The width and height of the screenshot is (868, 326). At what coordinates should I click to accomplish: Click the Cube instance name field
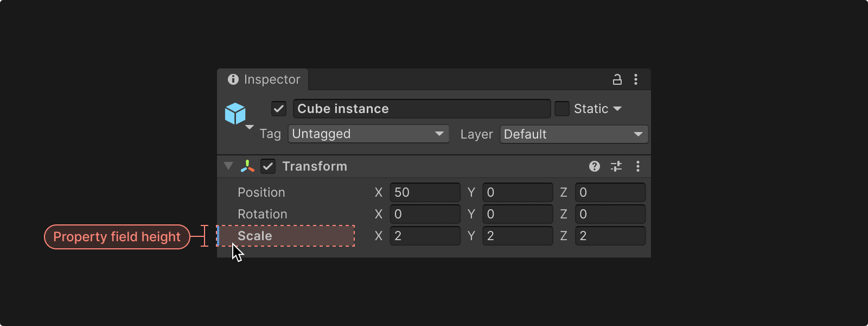click(422, 109)
